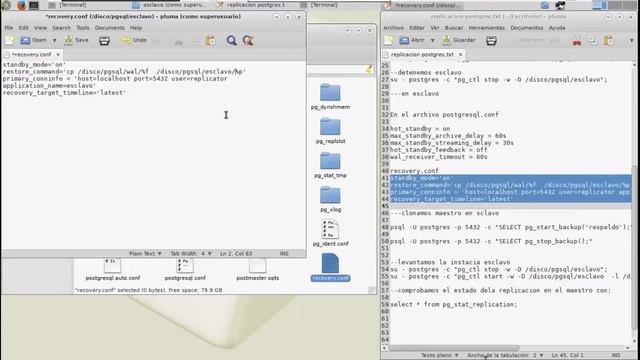Image resolution: width=640 pixels, height=360 pixels.
Task: Select recovery.conf file in file manager
Action: [330, 267]
